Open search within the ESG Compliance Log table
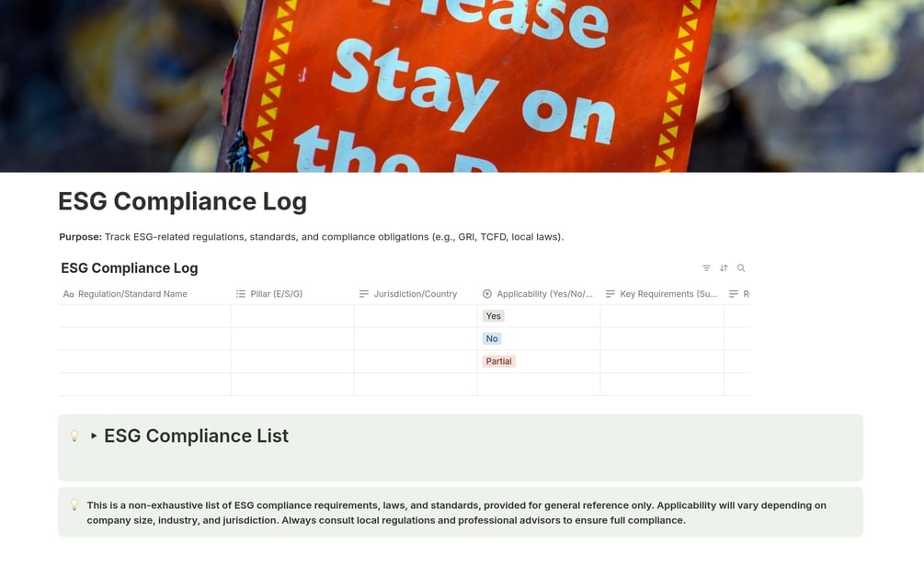This screenshot has height=577, width=924. point(741,267)
